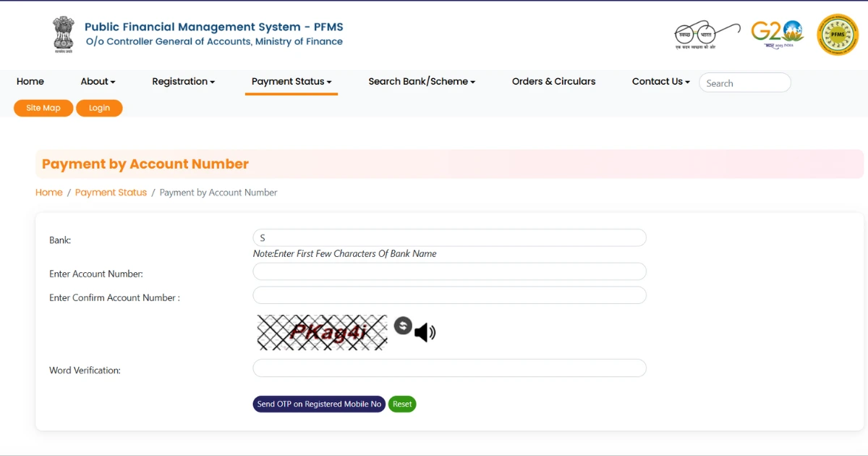Image resolution: width=868 pixels, height=456 pixels.
Task: Click the Swachh Bharat spectacles logo
Action: (x=707, y=35)
